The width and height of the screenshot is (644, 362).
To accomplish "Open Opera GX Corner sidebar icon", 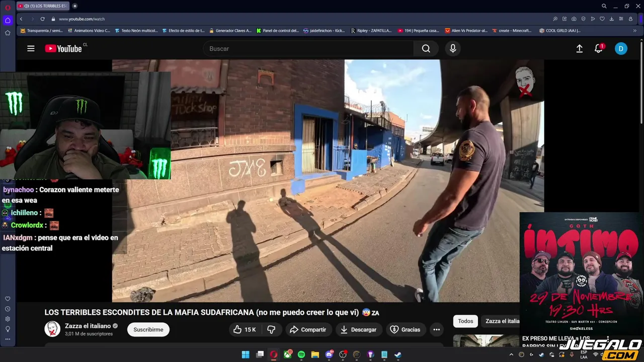I will [8, 20].
